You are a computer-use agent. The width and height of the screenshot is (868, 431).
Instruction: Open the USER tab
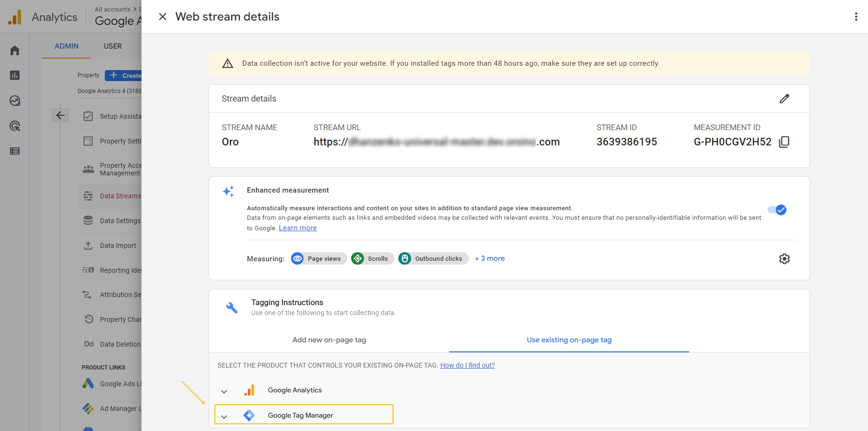coord(112,46)
